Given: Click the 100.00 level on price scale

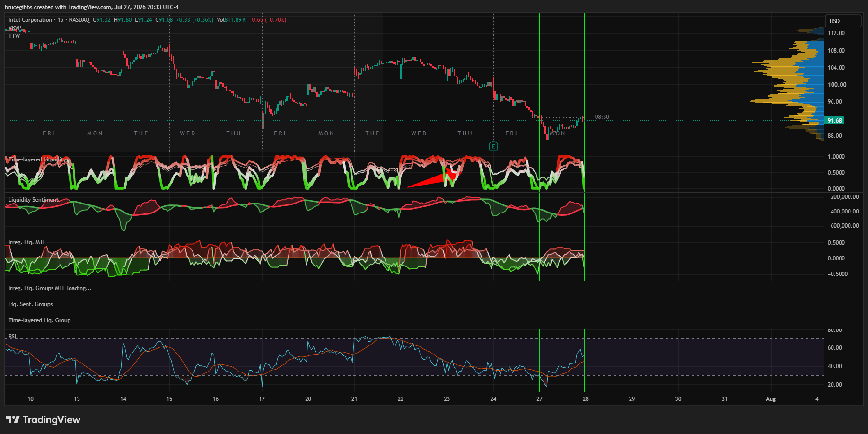Looking at the screenshot, I should 837,85.
